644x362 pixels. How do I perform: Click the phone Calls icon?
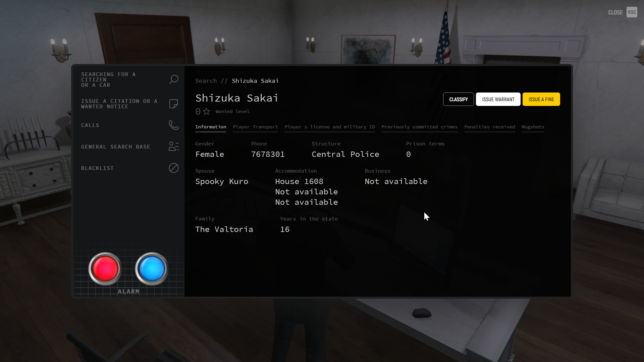click(x=173, y=125)
